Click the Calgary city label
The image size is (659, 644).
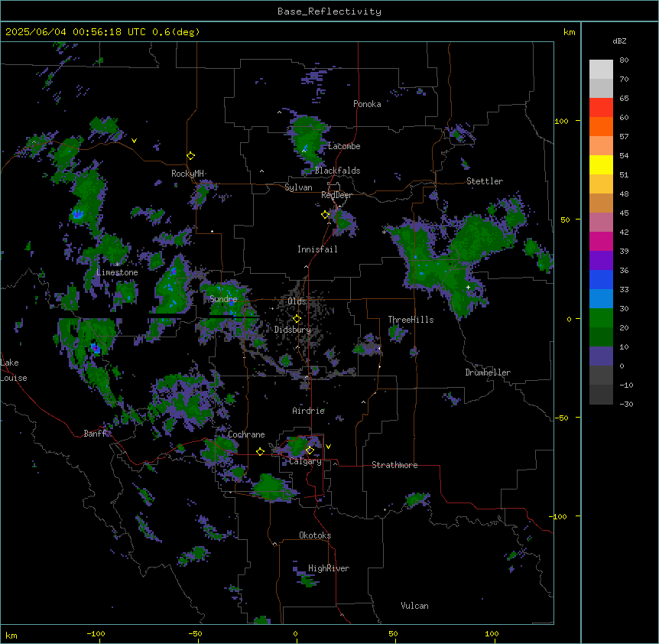pos(306,461)
